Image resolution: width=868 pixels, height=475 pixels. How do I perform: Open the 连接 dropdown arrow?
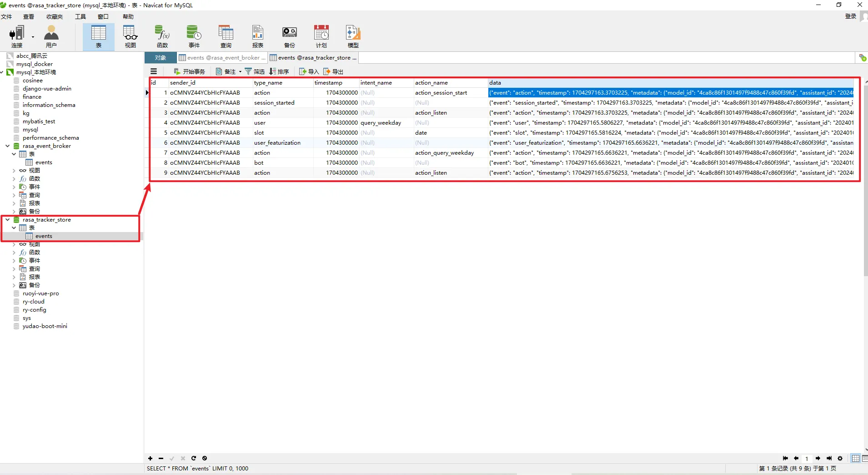(33, 37)
